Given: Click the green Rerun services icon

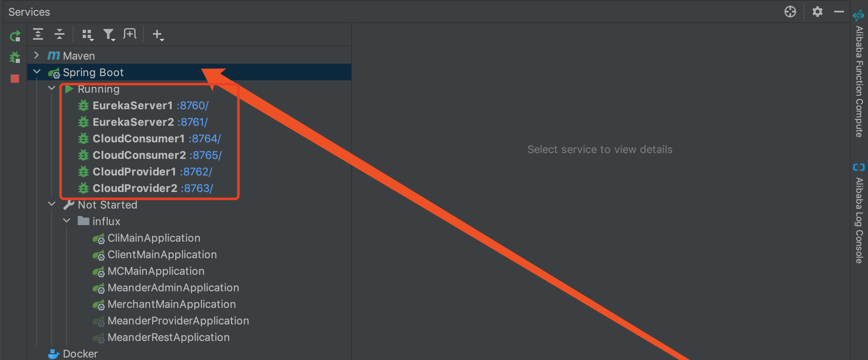Looking at the screenshot, I should [x=15, y=36].
